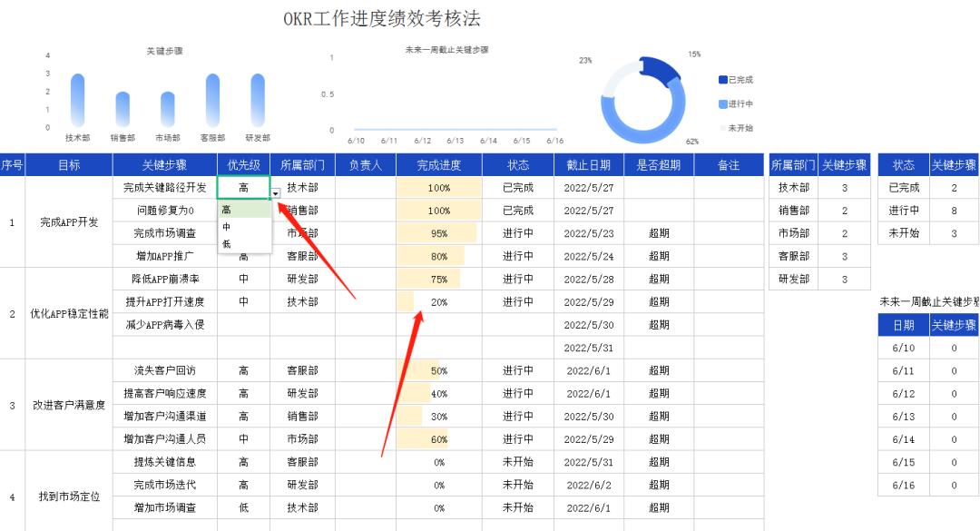Select the 超期 cell for 完成市场调查

[x=657, y=233]
